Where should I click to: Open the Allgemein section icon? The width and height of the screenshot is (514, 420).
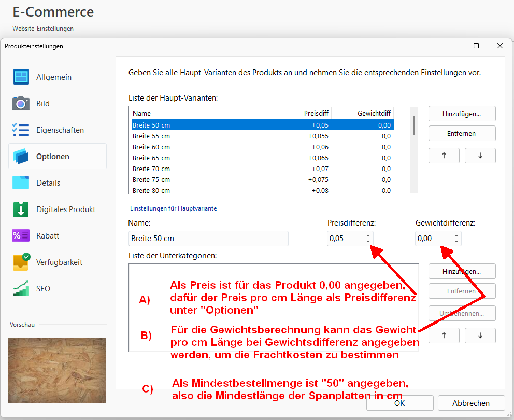coord(21,77)
